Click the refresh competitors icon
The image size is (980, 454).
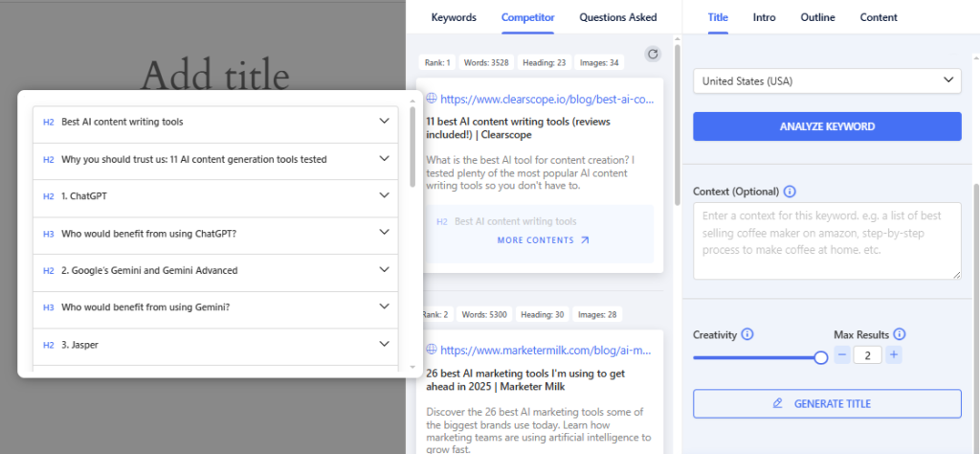pos(653,55)
